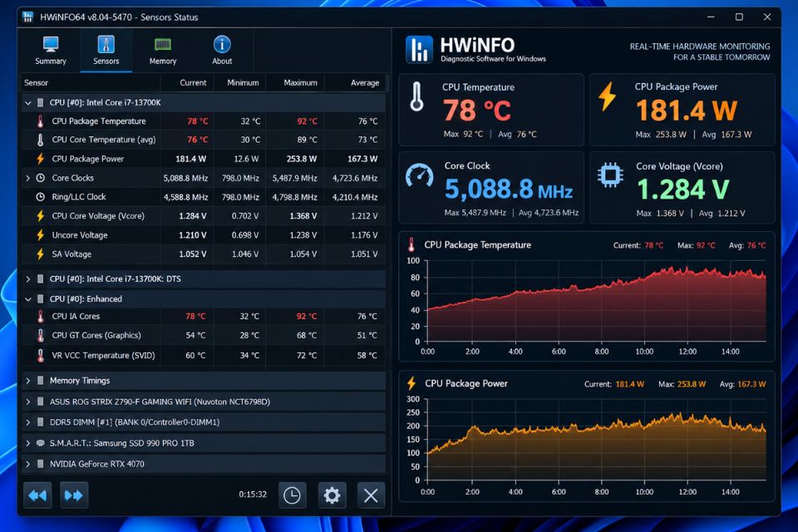This screenshot has width=798, height=532.
Task: Click the About info icon
Action: pyautogui.click(x=222, y=44)
